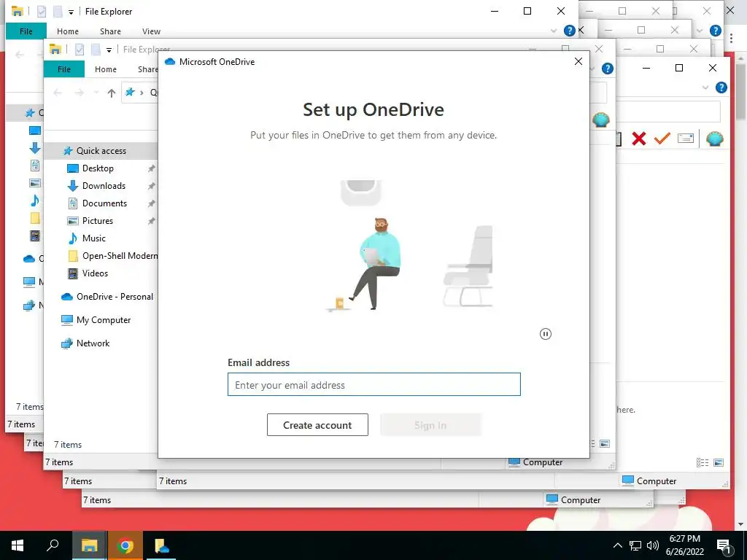Click the Create account button
Viewport: 747px width, 560px height.
coord(317,425)
